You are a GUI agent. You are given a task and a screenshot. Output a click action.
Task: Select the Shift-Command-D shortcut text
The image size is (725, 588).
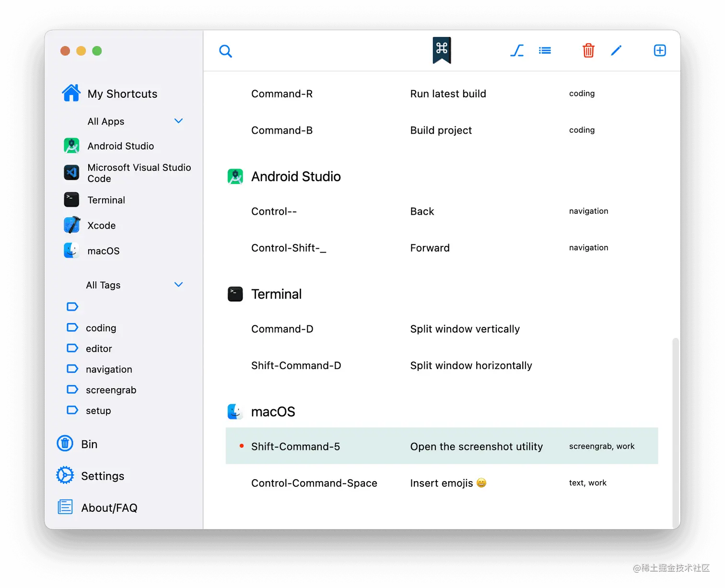click(296, 366)
